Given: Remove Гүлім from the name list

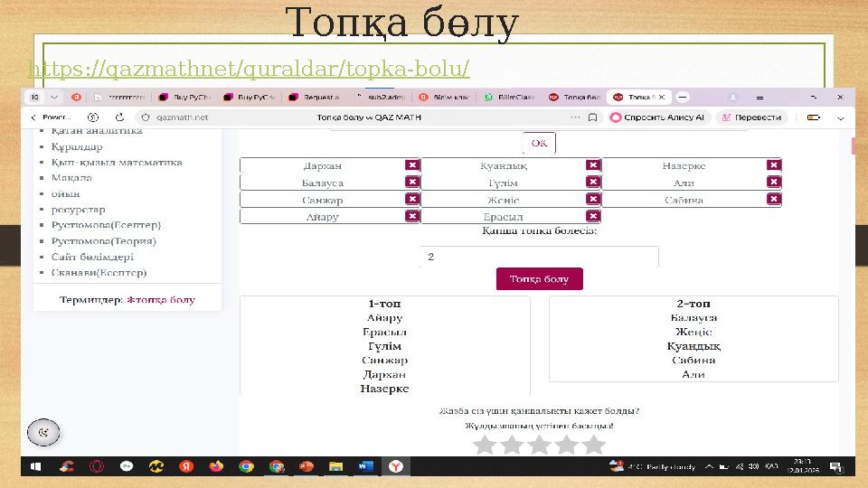Looking at the screenshot, I should pyautogui.click(x=593, y=182).
